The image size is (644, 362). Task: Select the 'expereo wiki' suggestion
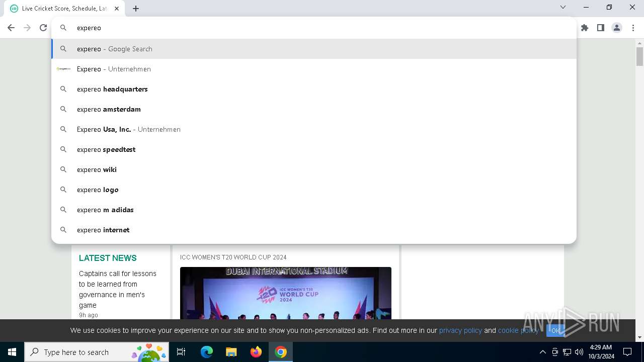click(314, 169)
